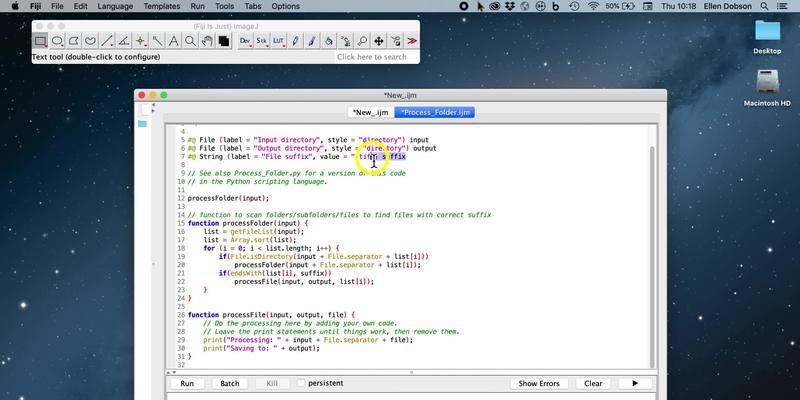
Task: Click the battery 50% indicator
Action: [620, 6]
